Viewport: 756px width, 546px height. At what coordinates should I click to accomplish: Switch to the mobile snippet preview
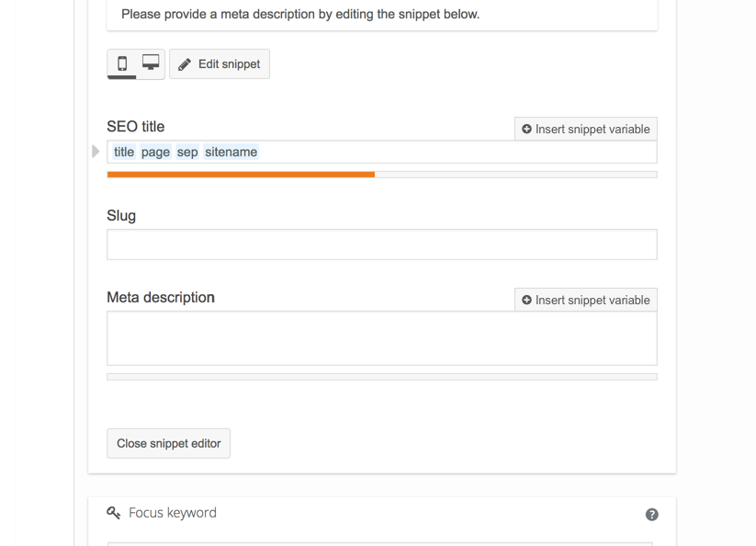122,63
